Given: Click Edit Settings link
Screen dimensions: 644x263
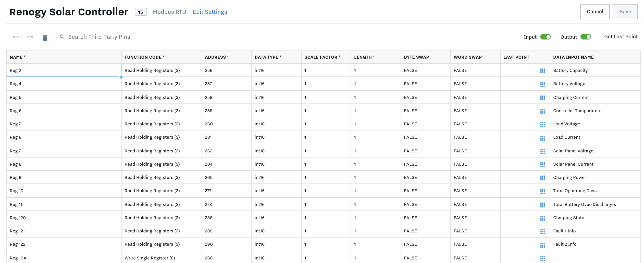Looking at the screenshot, I should click(x=210, y=12).
